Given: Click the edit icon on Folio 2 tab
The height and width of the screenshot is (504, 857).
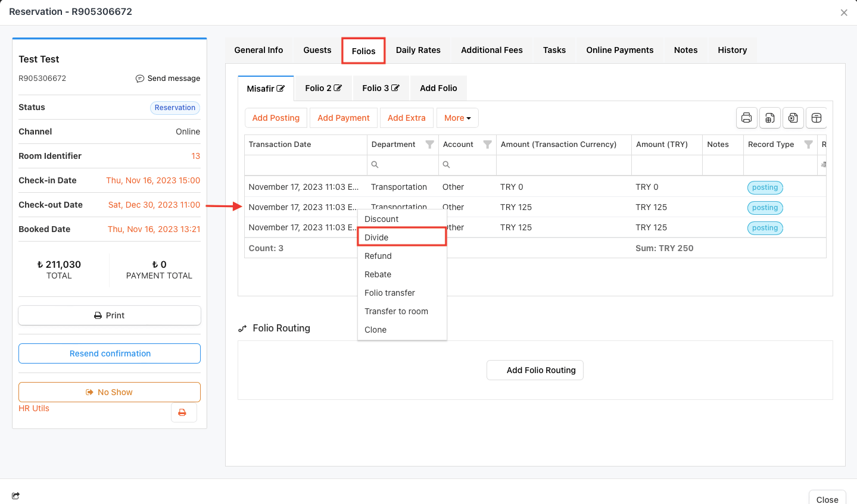Looking at the screenshot, I should point(338,88).
